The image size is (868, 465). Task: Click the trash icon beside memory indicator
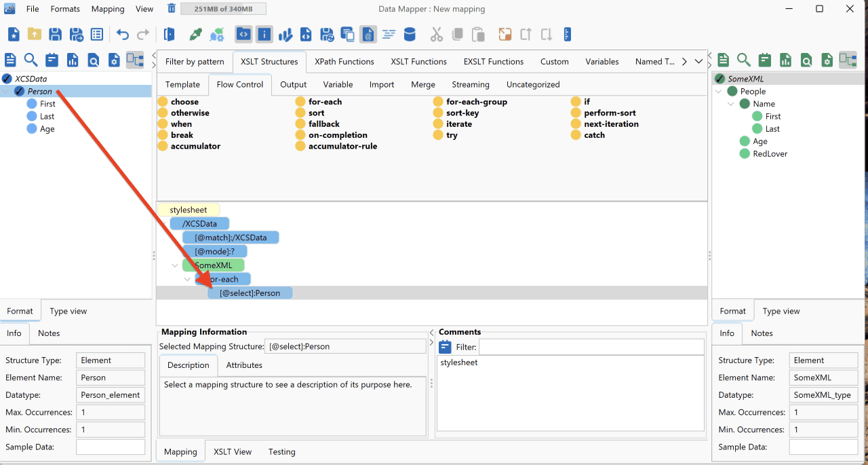point(172,9)
